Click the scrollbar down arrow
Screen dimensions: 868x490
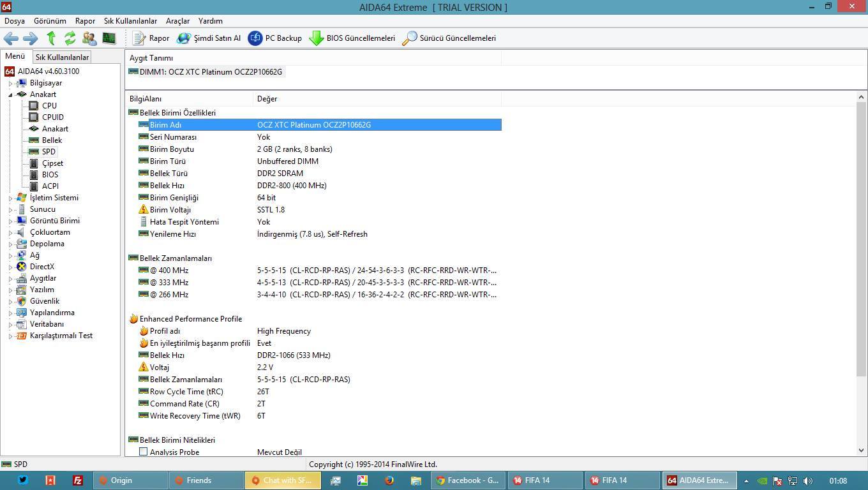tap(861, 450)
